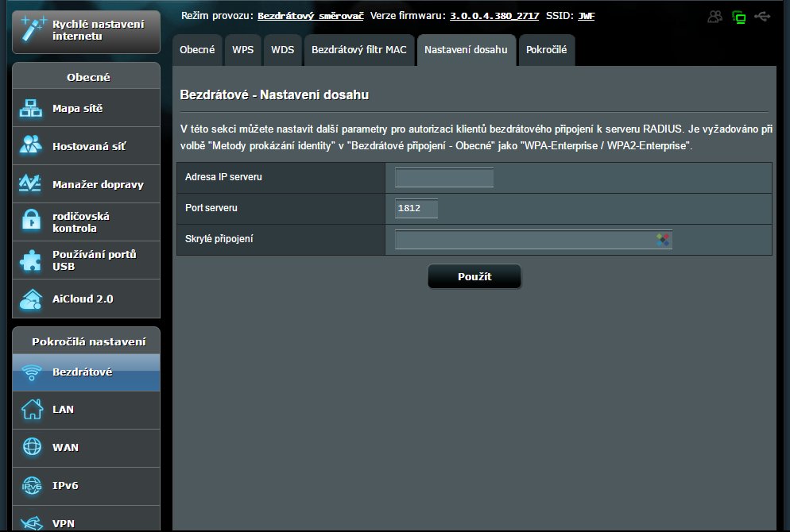Open Mapa sítě network map icon
The width and height of the screenshot is (790, 532).
(x=31, y=109)
